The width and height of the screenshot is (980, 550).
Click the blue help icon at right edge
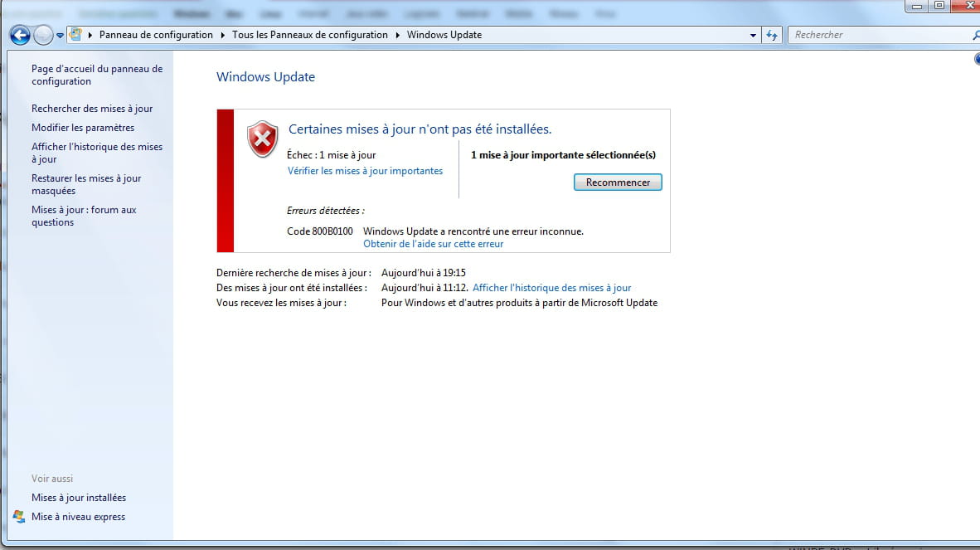pos(977,59)
